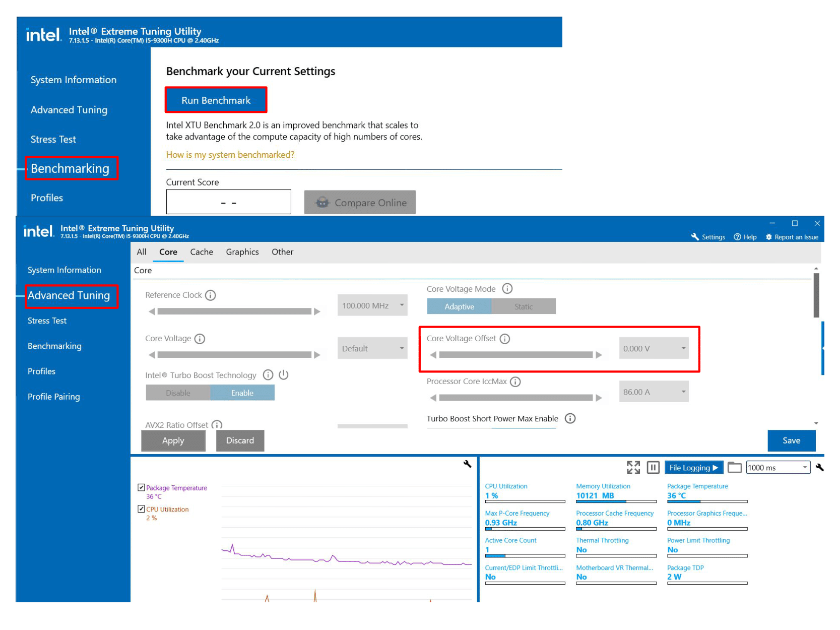Minimize the XTU window
The width and height of the screenshot is (840, 630).
tap(772, 223)
